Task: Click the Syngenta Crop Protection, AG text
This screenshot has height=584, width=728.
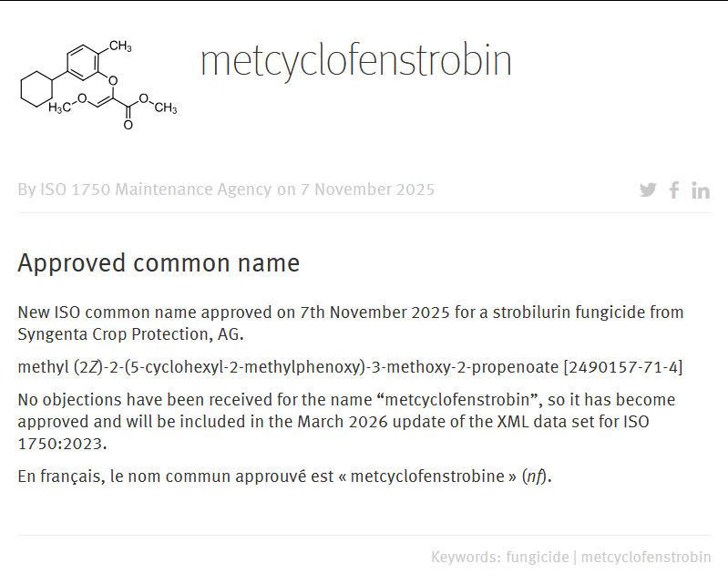Action: click(x=130, y=333)
